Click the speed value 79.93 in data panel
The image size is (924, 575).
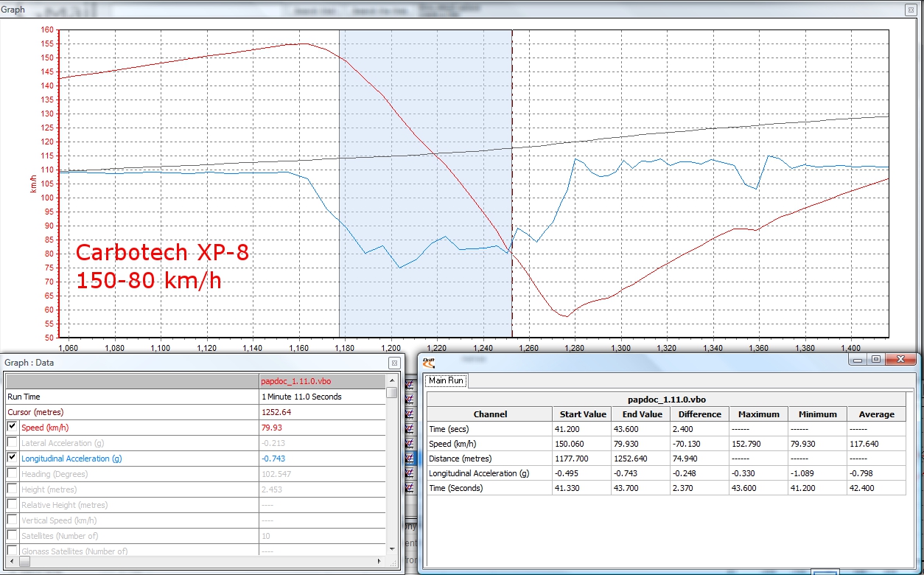point(273,428)
